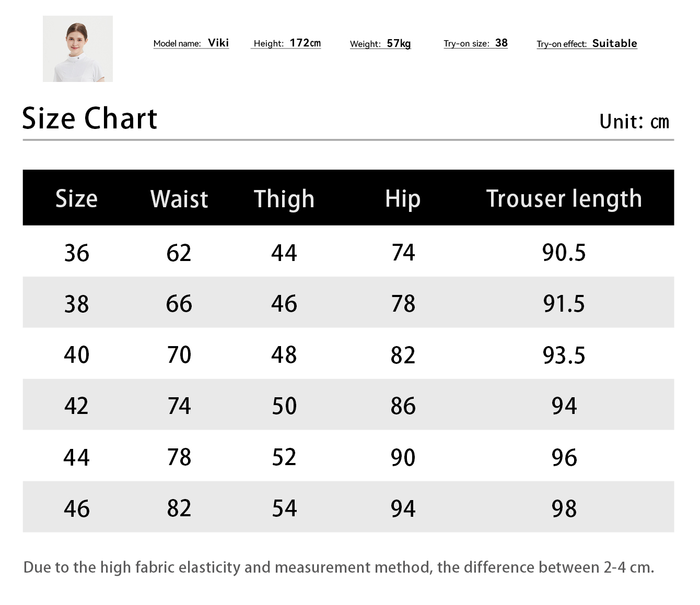Select the "Trouser length" column header
This screenshot has height=605, width=700.
564,199
